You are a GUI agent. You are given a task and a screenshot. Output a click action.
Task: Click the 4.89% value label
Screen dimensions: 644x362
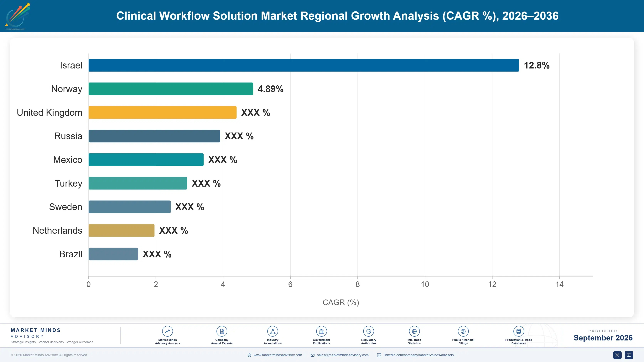point(271,89)
